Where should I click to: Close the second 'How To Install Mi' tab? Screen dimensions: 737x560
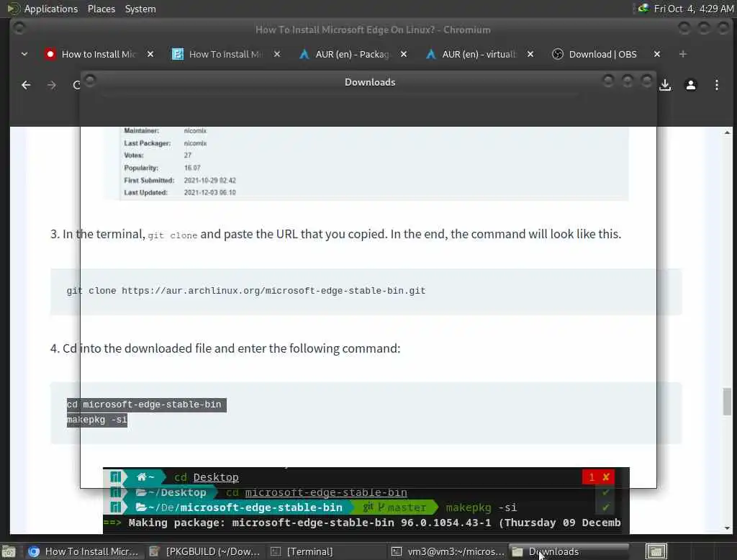(277, 54)
